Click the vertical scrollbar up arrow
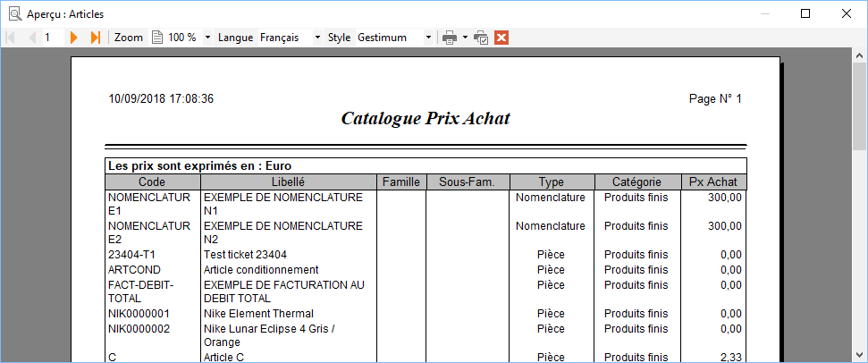This screenshot has height=363, width=868. 860,55
